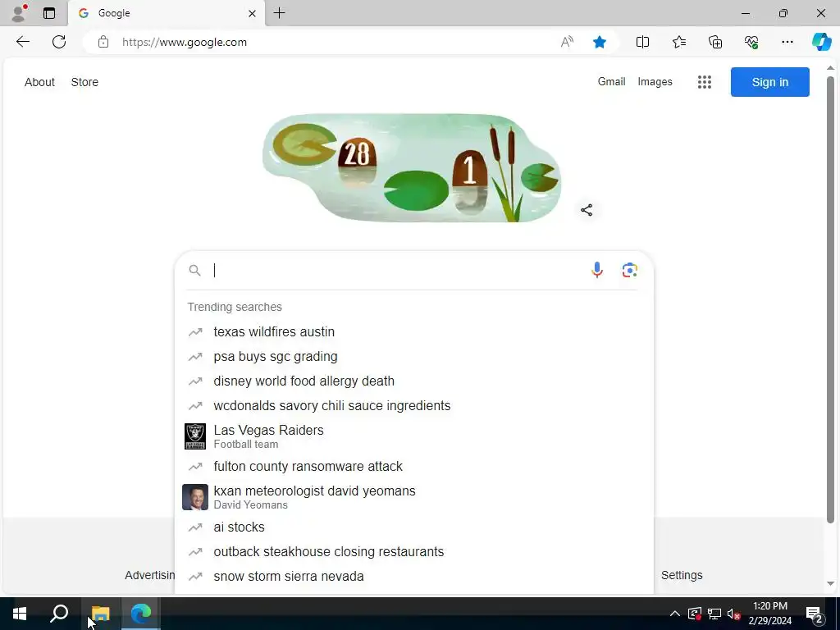Click the Google Doodle image
The image size is (840, 630).
[x=412, y=167]
